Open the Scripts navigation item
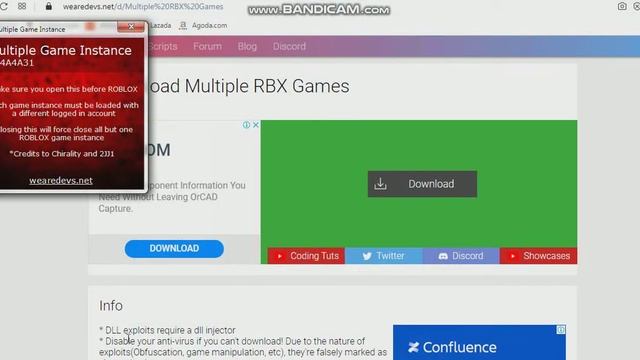640x360 pixels. click(x=163, y=47)
